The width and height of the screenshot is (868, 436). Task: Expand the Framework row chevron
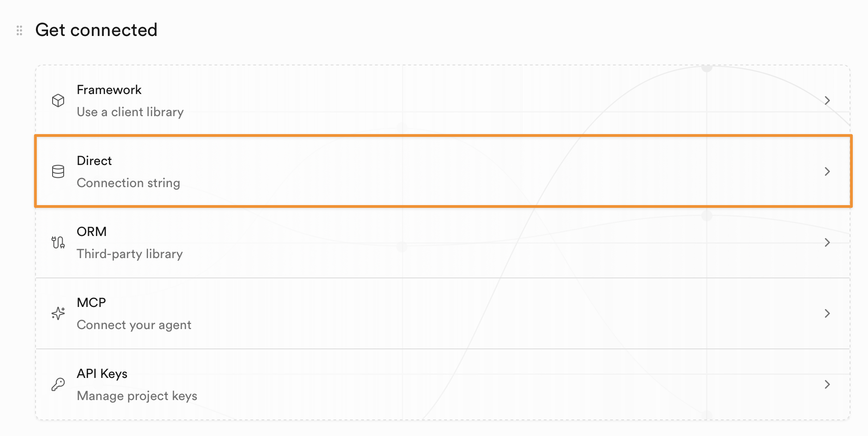(827, 100)
